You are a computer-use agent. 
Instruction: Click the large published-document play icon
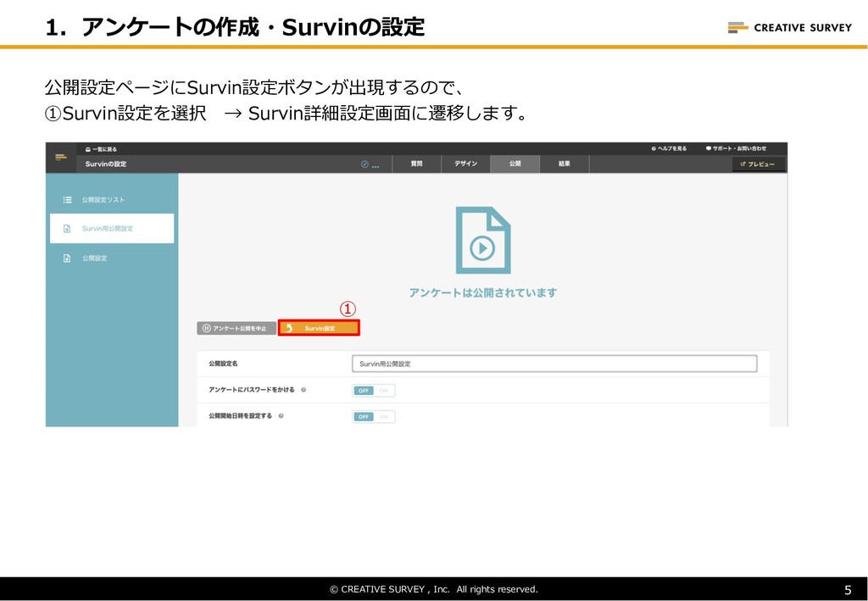click(x=482, y=240)
